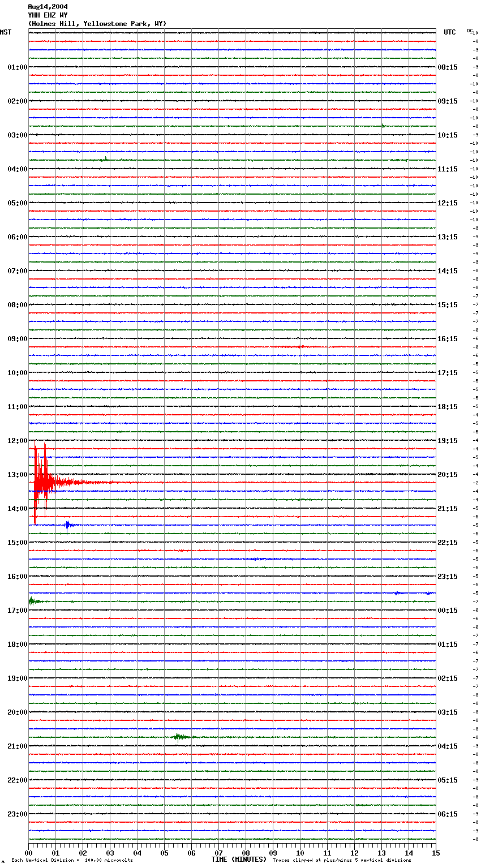The width and height of the screenshot is (481, 868).
Task: Click the 08 minute tick label on the time axis
Action: 246,852
